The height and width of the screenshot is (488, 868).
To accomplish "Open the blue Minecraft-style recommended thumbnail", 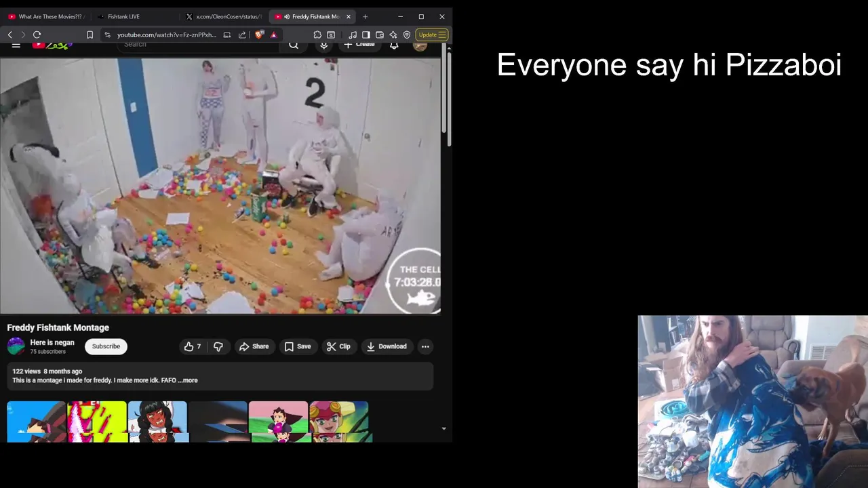I will 36,422.
